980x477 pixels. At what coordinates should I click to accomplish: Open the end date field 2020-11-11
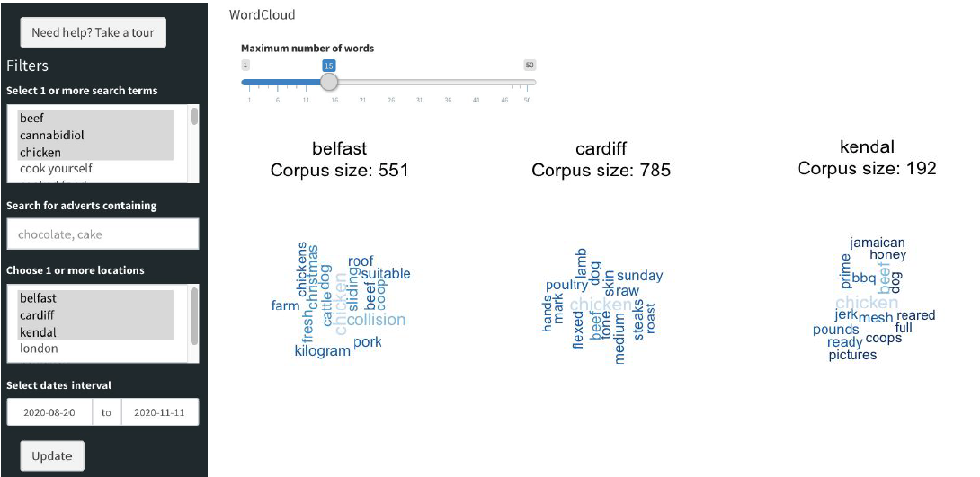159,412
